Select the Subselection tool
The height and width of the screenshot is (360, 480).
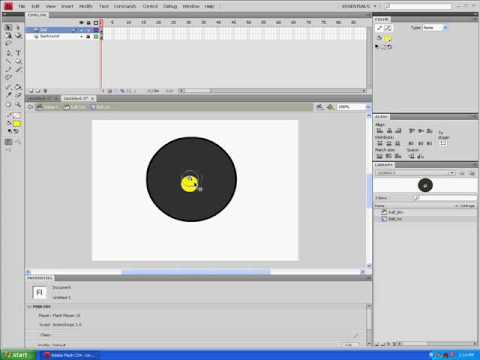(18, 28)
